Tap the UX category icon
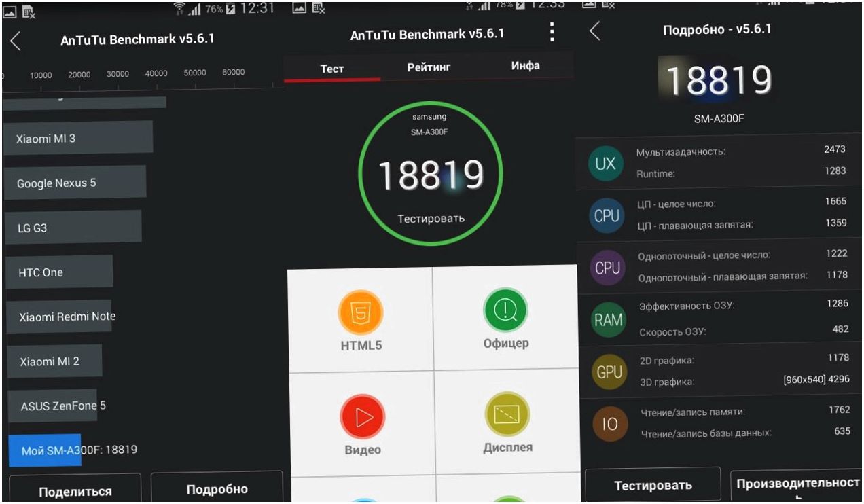Screen dimensions: 864x504 [x=605, y=163]
